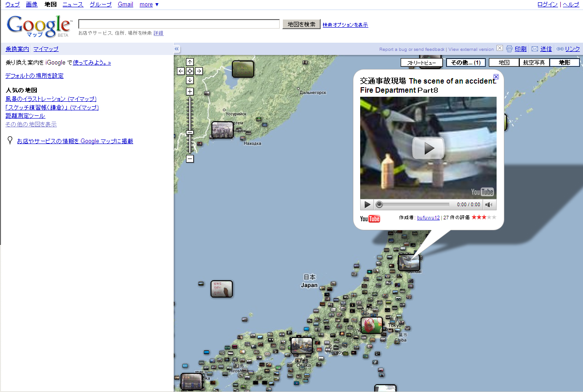This screenshot has height=392, width=583.
Task: Open the bufuwu12 author link
Action: click(x=428, y=218)
